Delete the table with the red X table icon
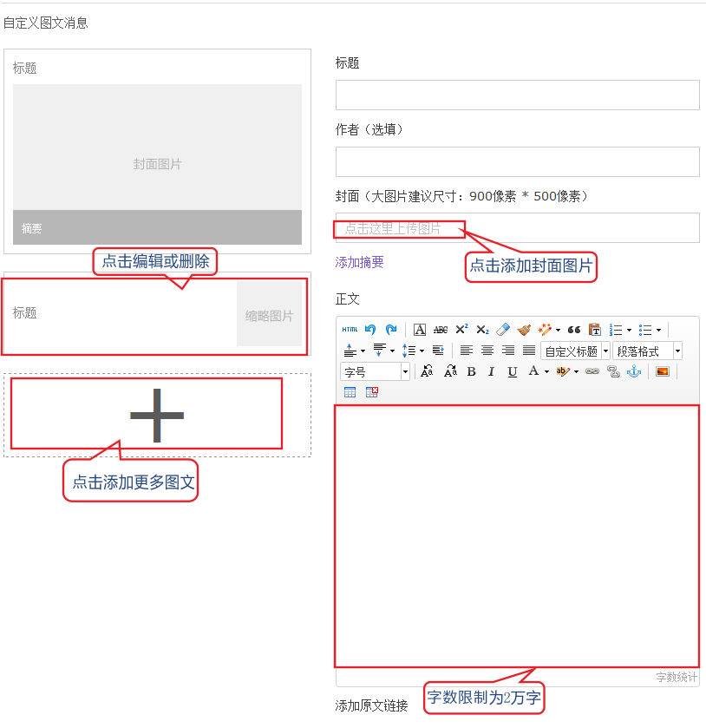 372,392
